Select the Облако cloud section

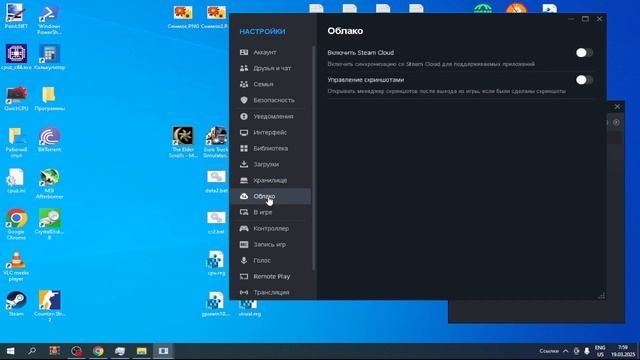pos(270,196)
